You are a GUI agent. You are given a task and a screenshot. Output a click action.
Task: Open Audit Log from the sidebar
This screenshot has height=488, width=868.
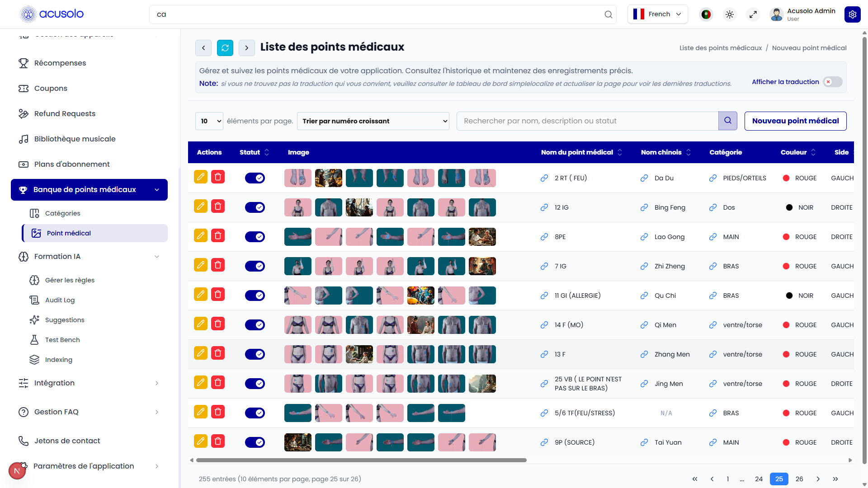point(59,300)
